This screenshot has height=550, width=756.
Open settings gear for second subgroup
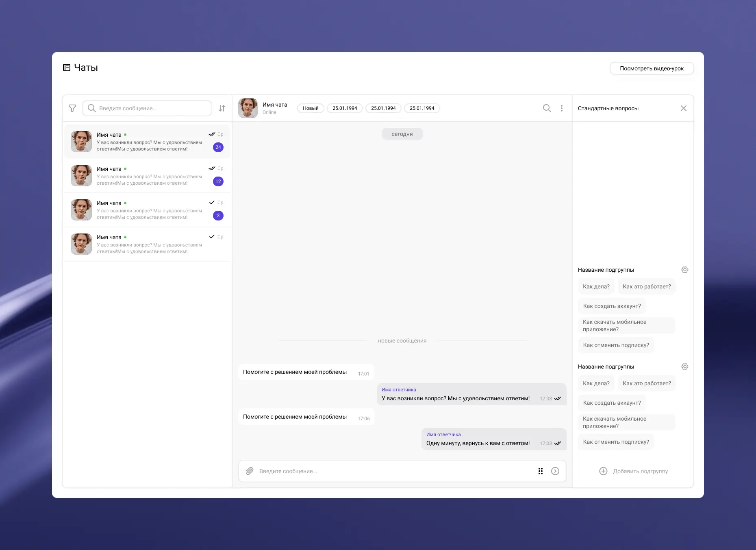(685, 367)
